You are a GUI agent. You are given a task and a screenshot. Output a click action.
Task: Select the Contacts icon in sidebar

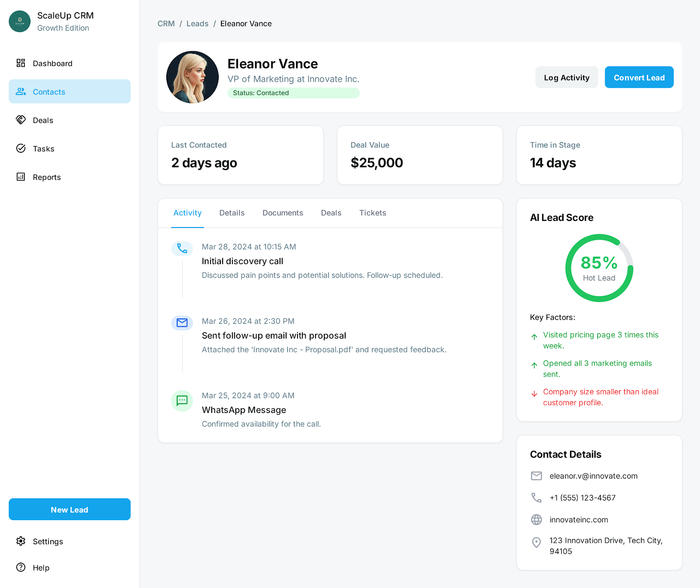pos(20,91)
